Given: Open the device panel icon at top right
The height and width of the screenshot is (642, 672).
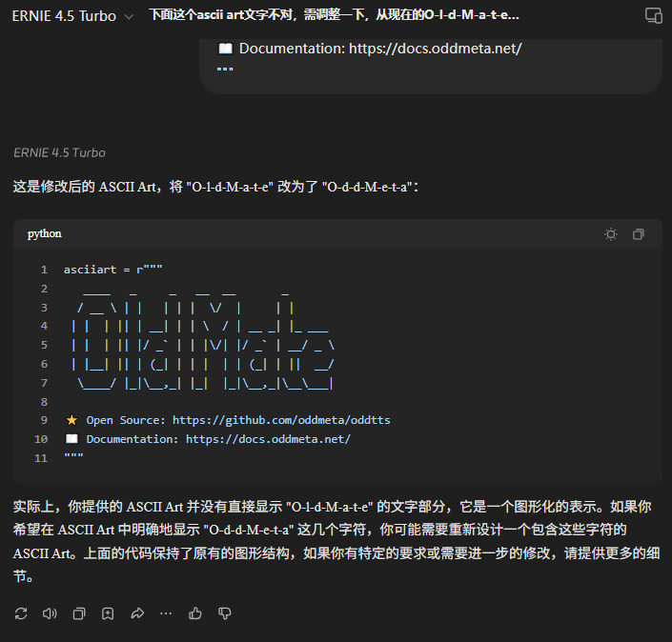Looking at the screenshot, I should coord(653,16).
